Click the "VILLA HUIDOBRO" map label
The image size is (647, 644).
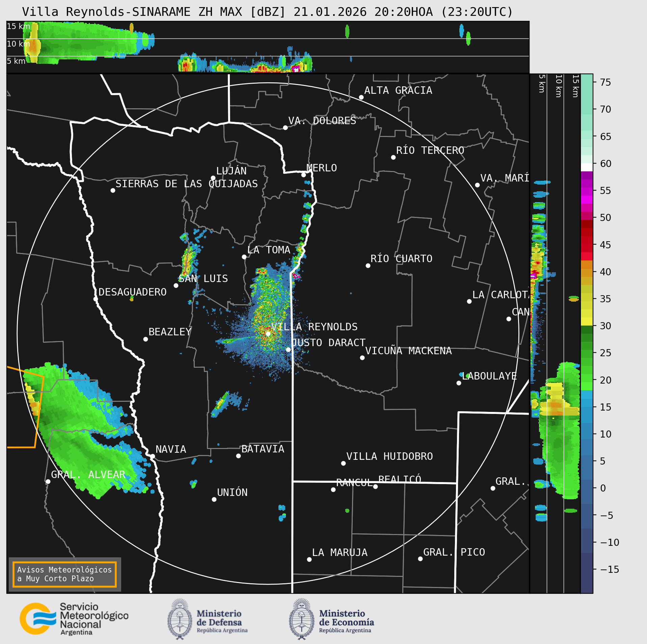coord(389,456)
